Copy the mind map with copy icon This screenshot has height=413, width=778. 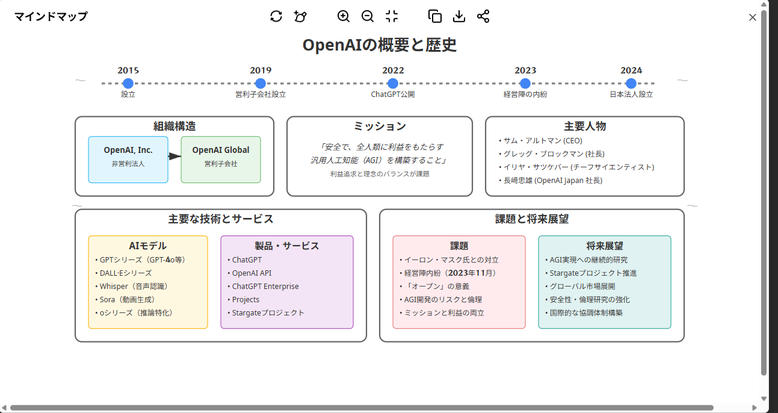pos(435,16)
